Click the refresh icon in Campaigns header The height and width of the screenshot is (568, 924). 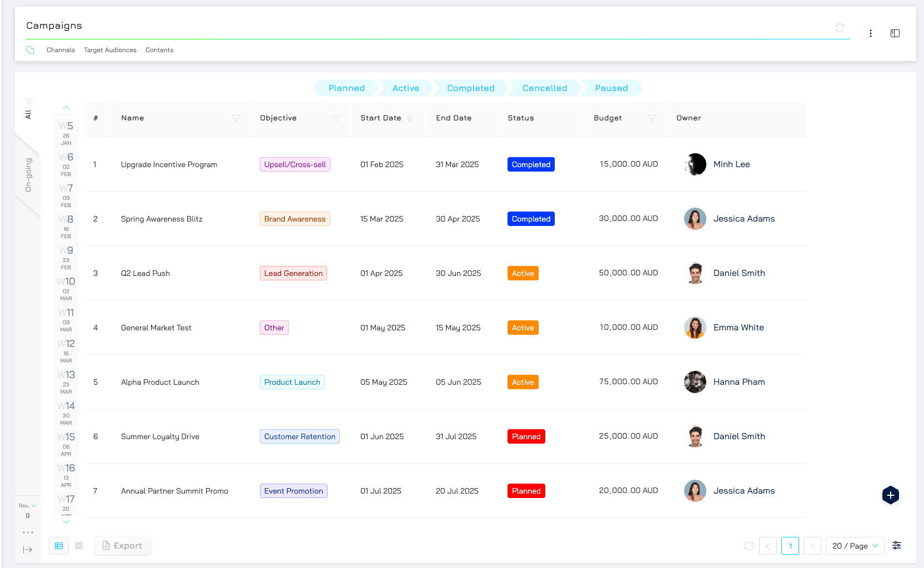pos(839,28)
